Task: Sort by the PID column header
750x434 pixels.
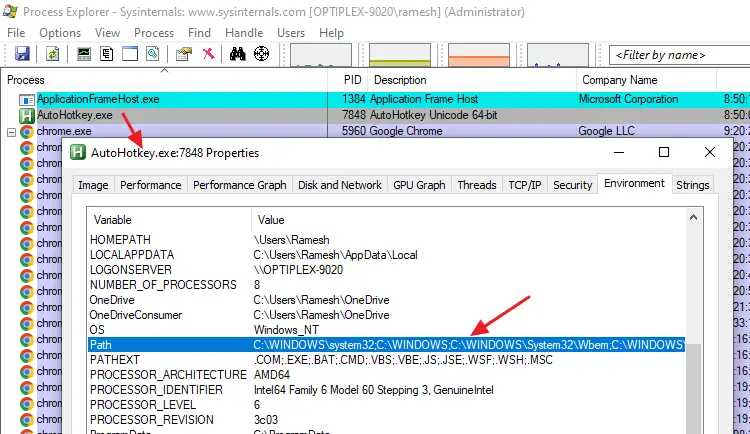Action: (347, 80)
